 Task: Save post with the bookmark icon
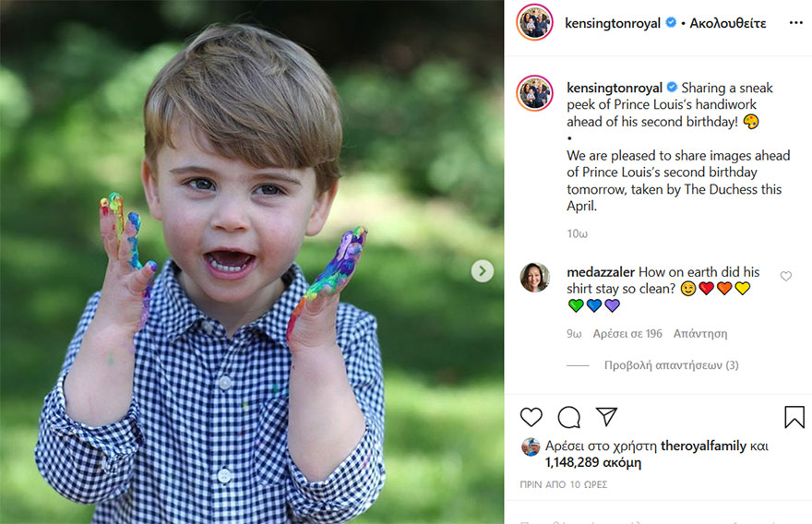click(x=794, y=417)
